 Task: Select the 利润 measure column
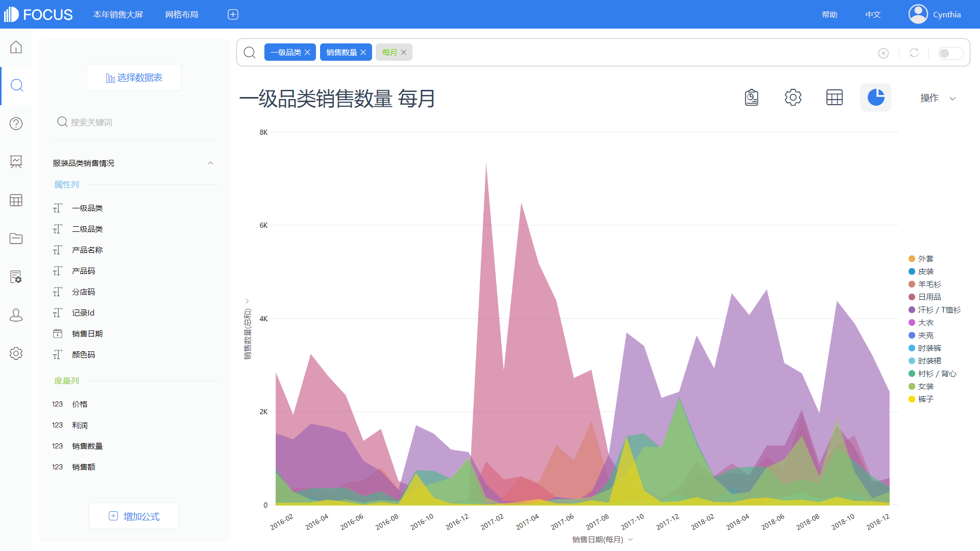pyautogui.click(x=80, y=425)
